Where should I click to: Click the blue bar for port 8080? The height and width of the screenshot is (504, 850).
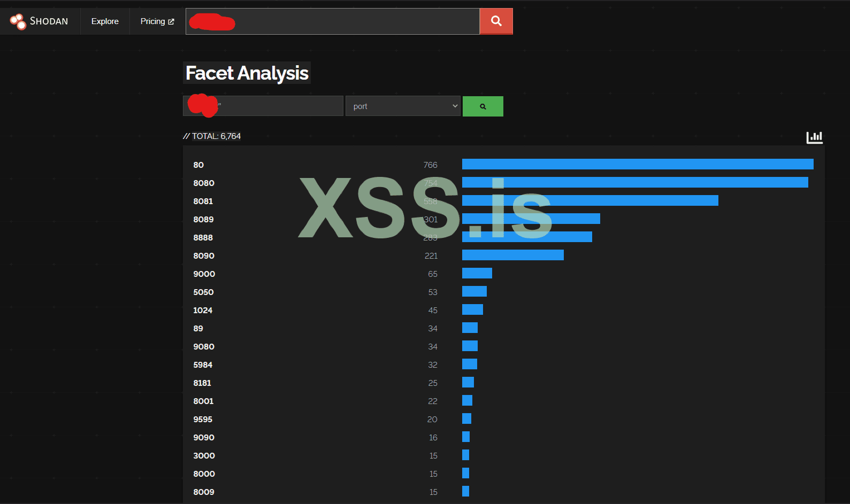click(x=635, y=182)
